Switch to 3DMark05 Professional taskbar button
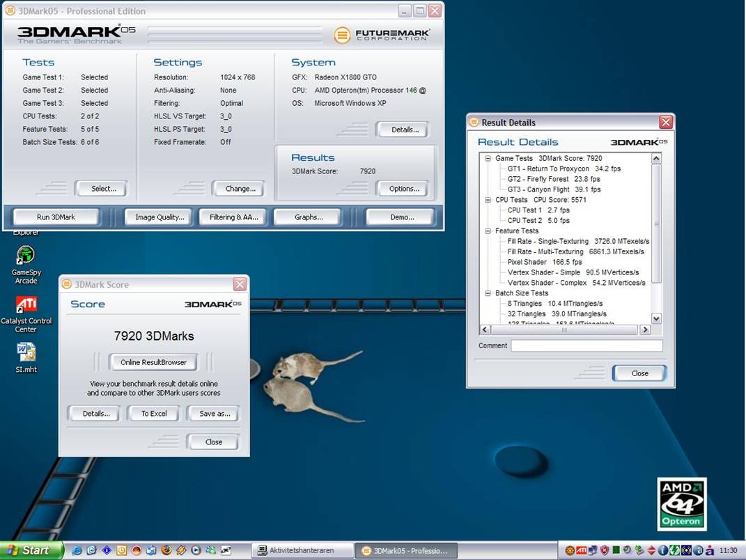 pyautogui.click(x=406, y=550)
